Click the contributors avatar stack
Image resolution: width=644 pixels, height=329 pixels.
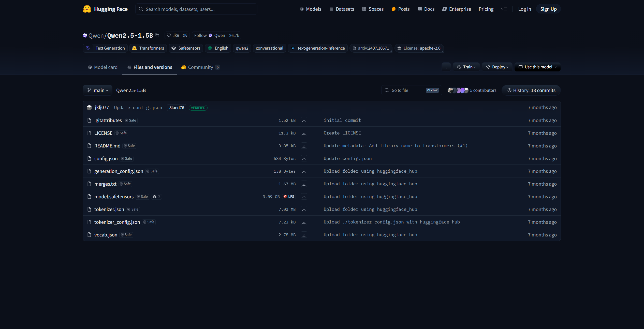(458, 91)
